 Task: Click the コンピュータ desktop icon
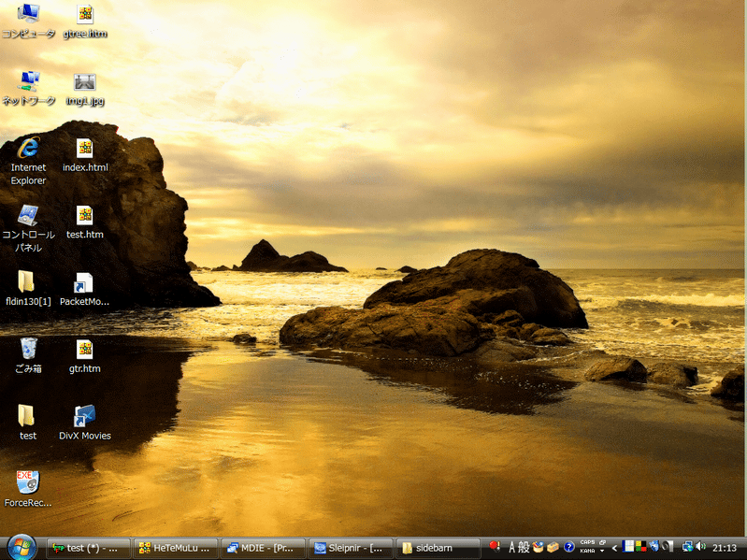28,14
